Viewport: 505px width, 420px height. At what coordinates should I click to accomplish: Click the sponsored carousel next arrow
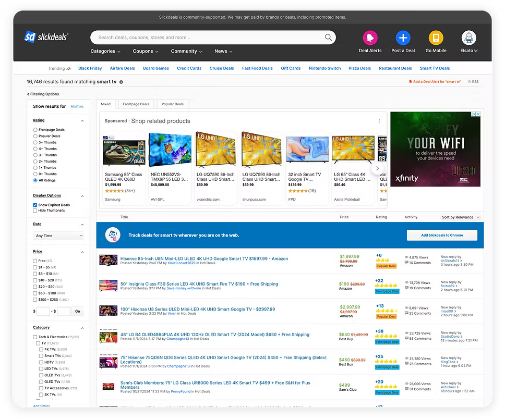click(378, 168)
